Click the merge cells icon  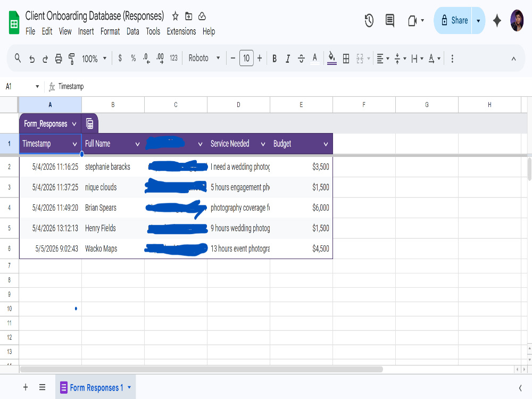[360, 59]
